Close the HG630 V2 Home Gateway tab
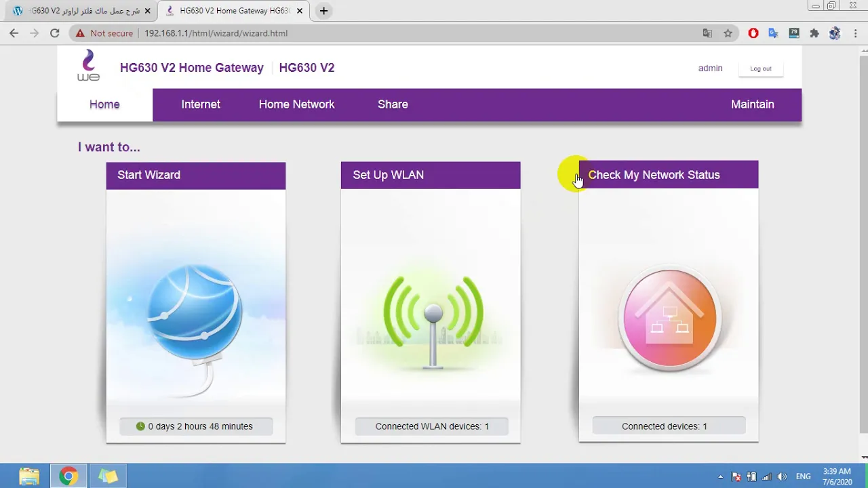 tap(299, 11)
